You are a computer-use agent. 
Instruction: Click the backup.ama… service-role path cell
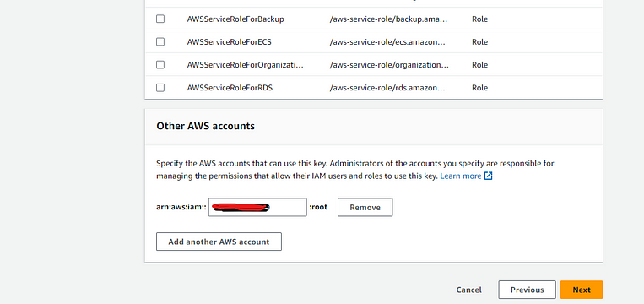[x=388, y=19]
